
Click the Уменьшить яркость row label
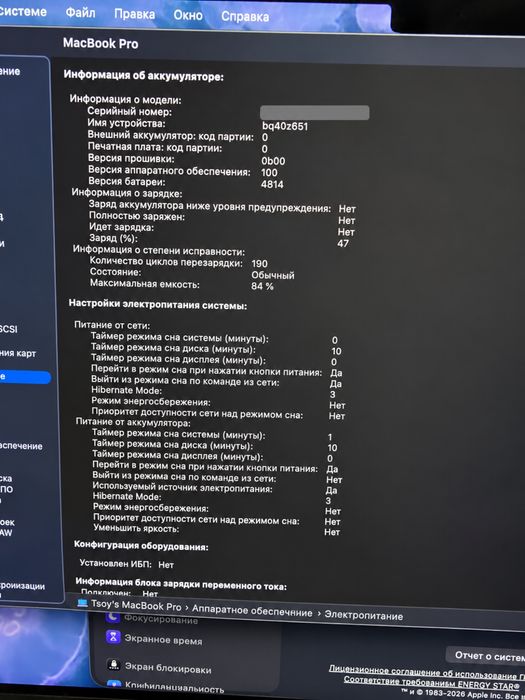[136, 529]
